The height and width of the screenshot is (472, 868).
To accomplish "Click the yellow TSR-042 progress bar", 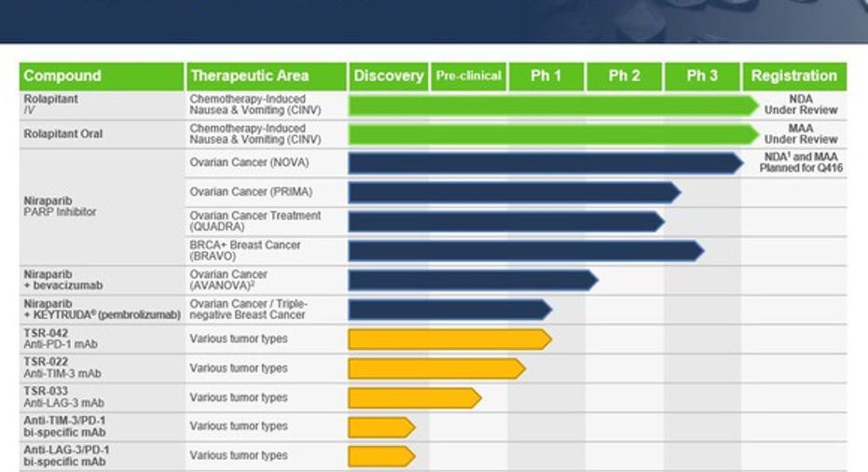I will [450, 339].
